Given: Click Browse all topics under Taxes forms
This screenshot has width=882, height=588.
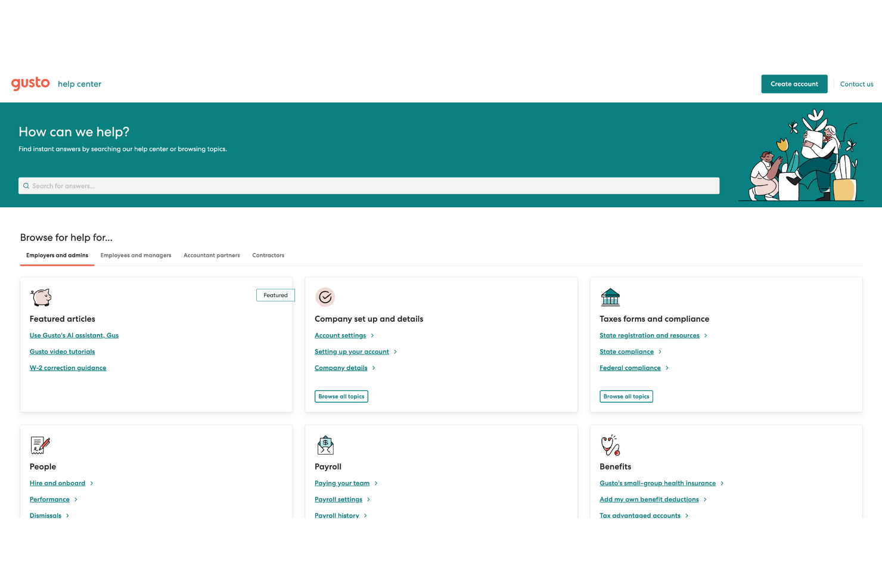Looking at the screenshot, I should click(626, 396).
